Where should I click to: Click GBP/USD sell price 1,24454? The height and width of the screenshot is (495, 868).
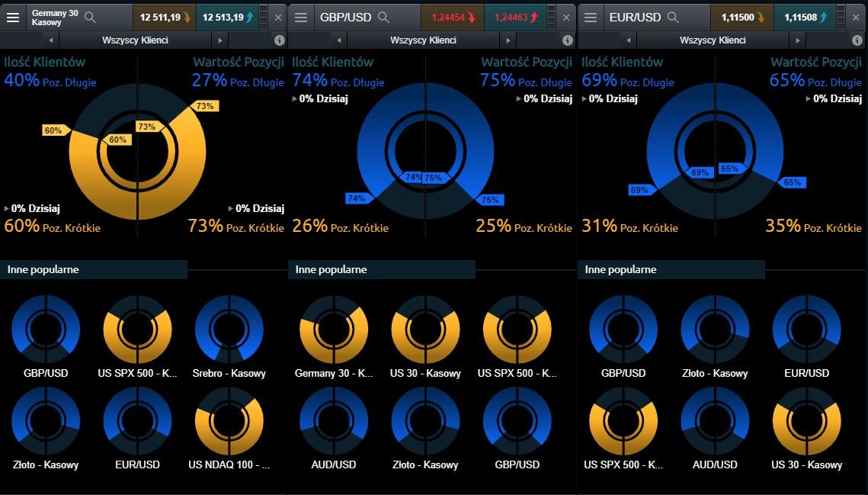click(452, 17)
